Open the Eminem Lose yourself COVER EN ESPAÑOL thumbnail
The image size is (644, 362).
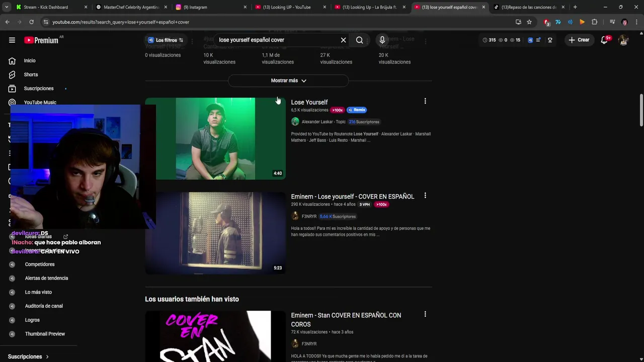point(215,233)
